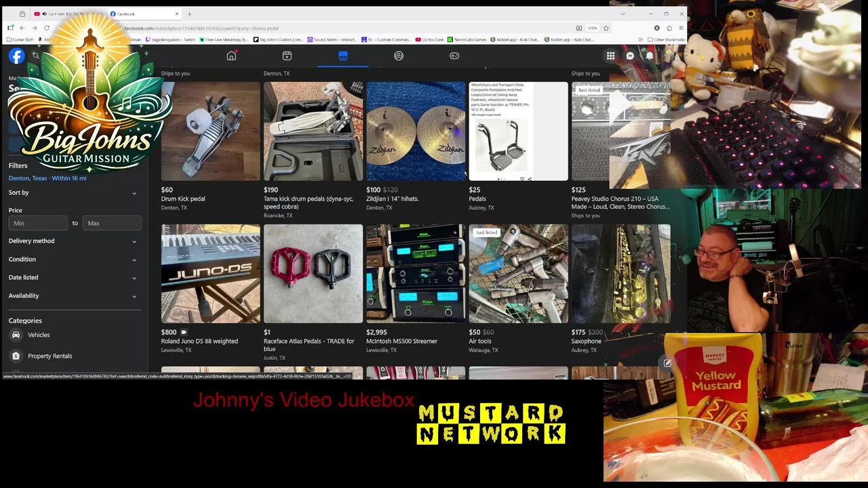Open the Guitar Stuff bookmarks folder
Screen dimensions: 868x488
pyautogui.click(x=20, y=39)
